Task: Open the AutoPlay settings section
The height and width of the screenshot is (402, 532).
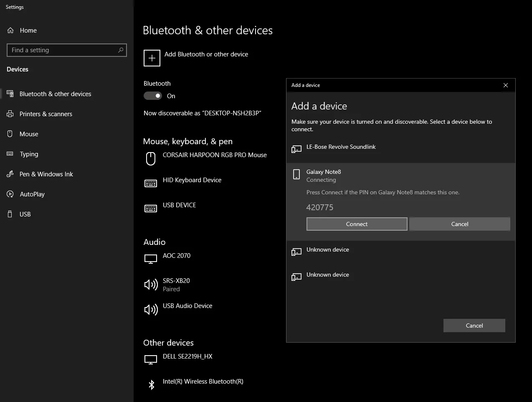Action: tap(32, 194)
